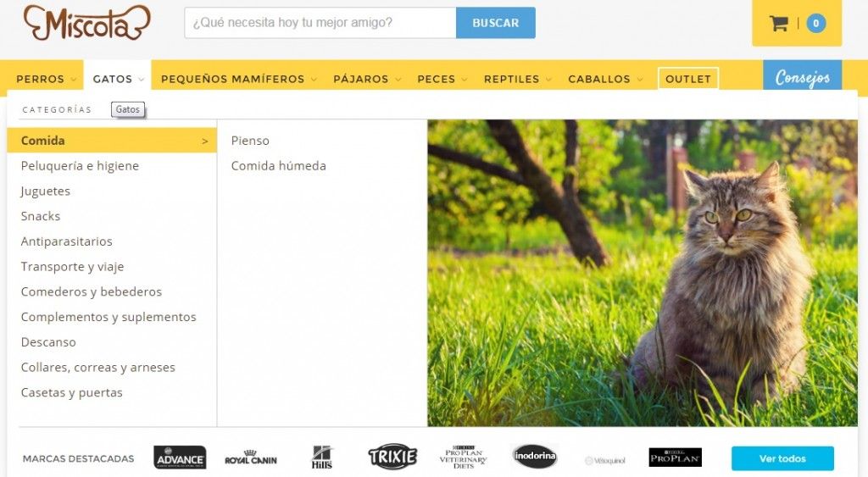Focus the pet product search field
868x477 pixels.
(x=320, y=23)
